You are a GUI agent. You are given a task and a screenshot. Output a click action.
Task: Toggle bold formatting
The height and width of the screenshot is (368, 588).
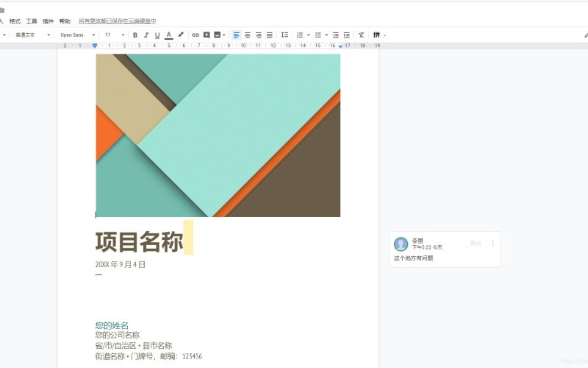point(135,35)
